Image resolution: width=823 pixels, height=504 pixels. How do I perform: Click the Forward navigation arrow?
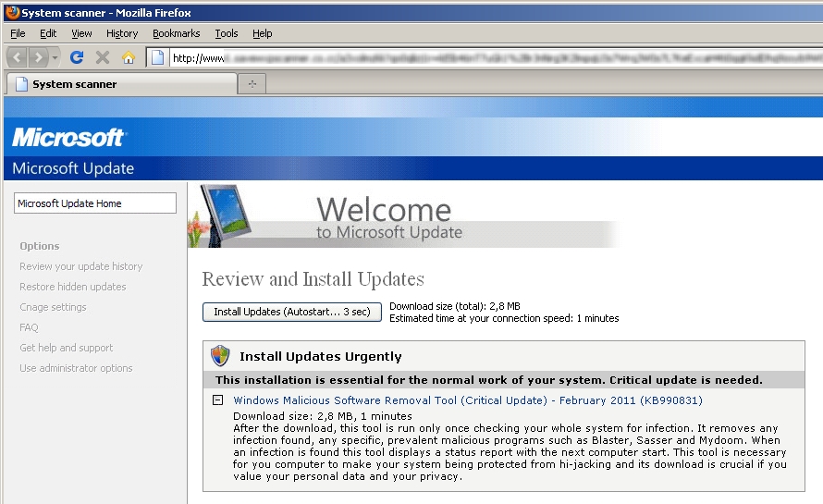pos(38,57)
